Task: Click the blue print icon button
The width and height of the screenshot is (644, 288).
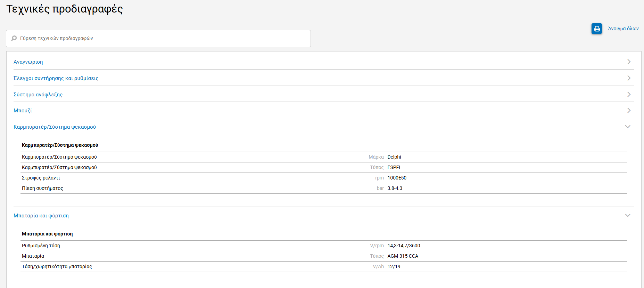Action: click(596, 29)
